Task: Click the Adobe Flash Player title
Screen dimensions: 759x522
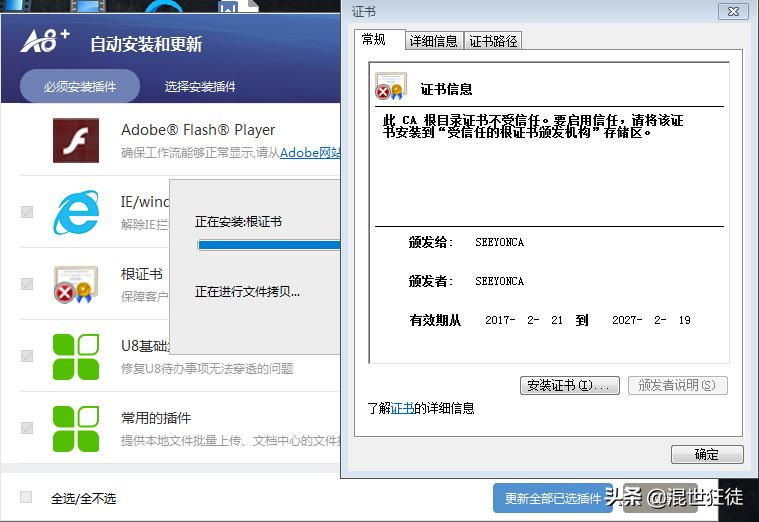Action: [x=198, y=130]
